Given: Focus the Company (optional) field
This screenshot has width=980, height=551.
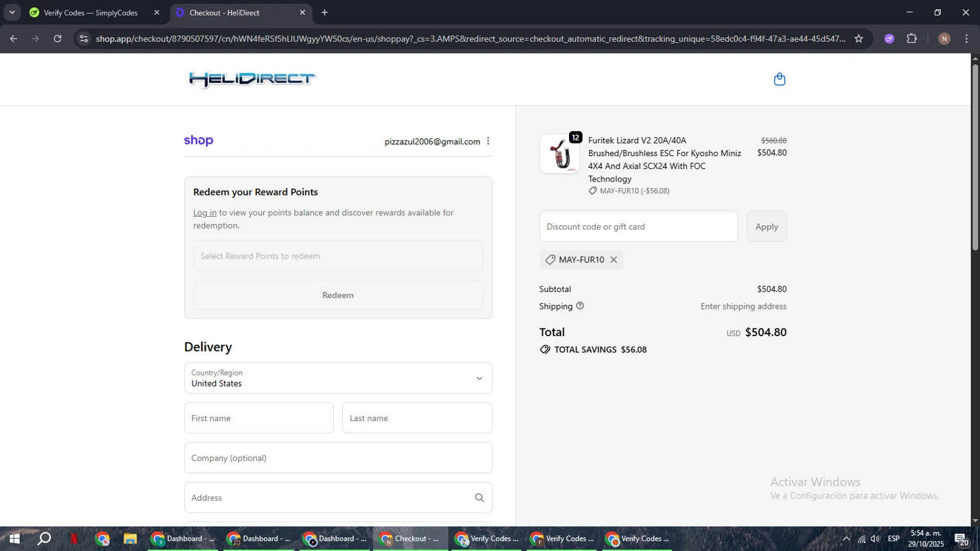Looking at the screenshot, I should tap(338, 458).
